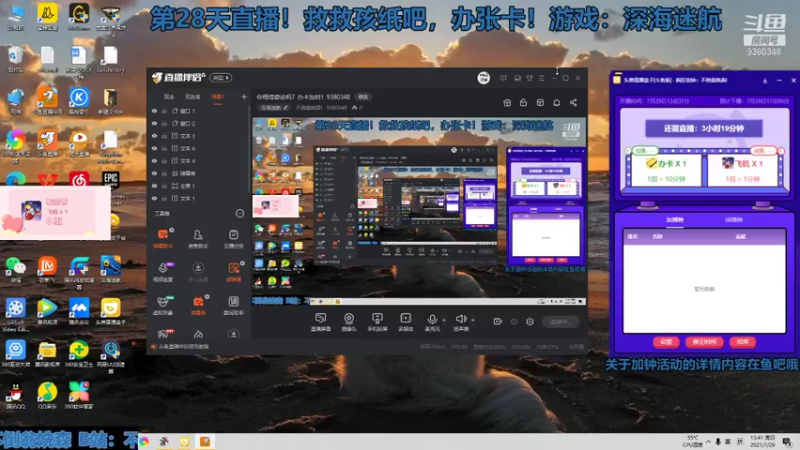Expand microphone options arrow
Screen dimensions: 800x450
[444, 320]
